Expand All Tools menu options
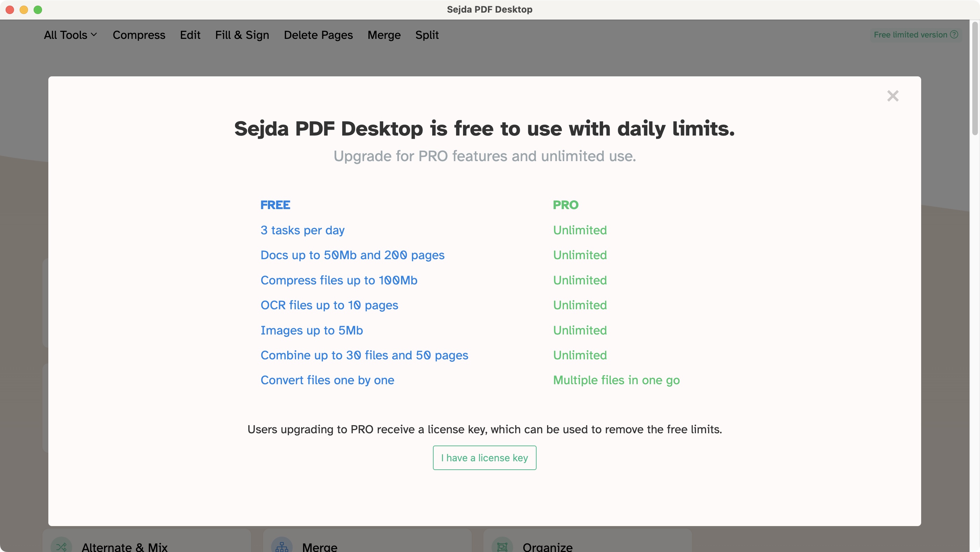 pos(69,35)
